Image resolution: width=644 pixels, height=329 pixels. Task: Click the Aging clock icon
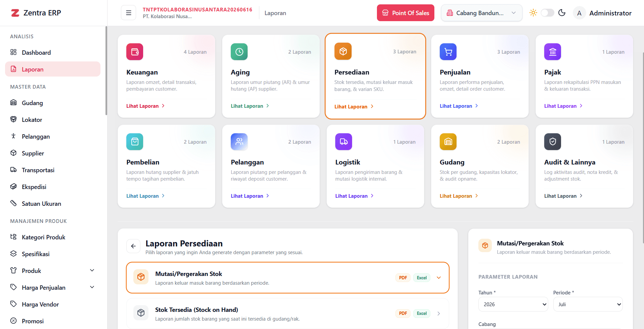239,52
